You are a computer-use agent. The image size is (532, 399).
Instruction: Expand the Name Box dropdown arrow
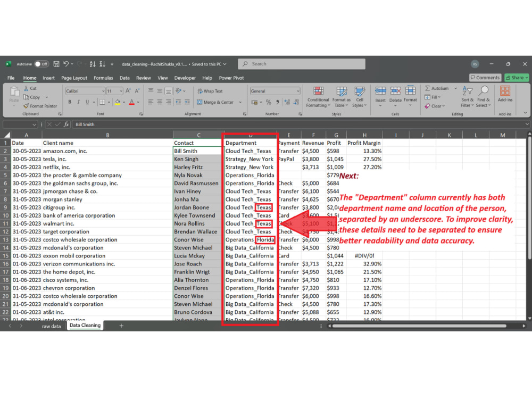coord(34,124)
